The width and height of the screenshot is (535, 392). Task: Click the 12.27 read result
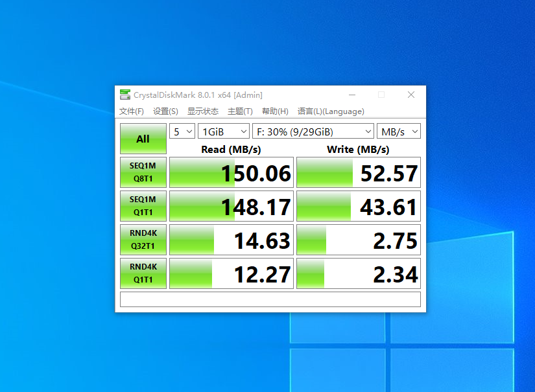[232, 273]
